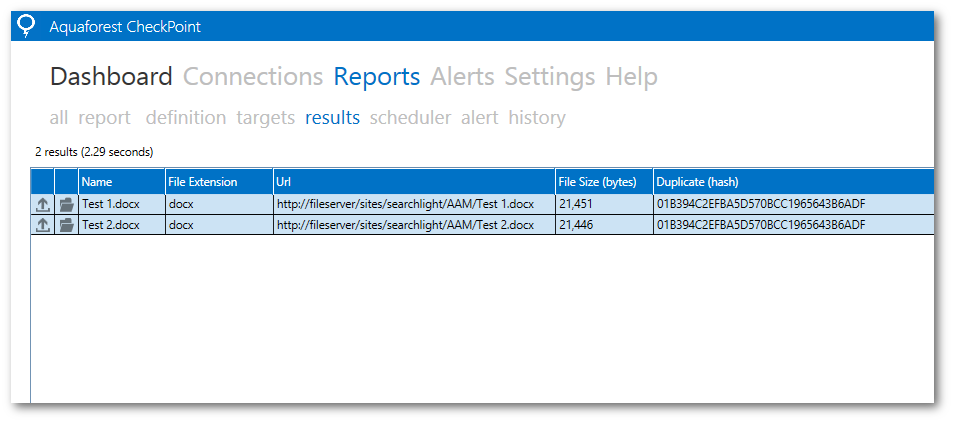This screenshot has height=422, width=953.
Task: Go to the Alerts section
Action: pos(462,77)
